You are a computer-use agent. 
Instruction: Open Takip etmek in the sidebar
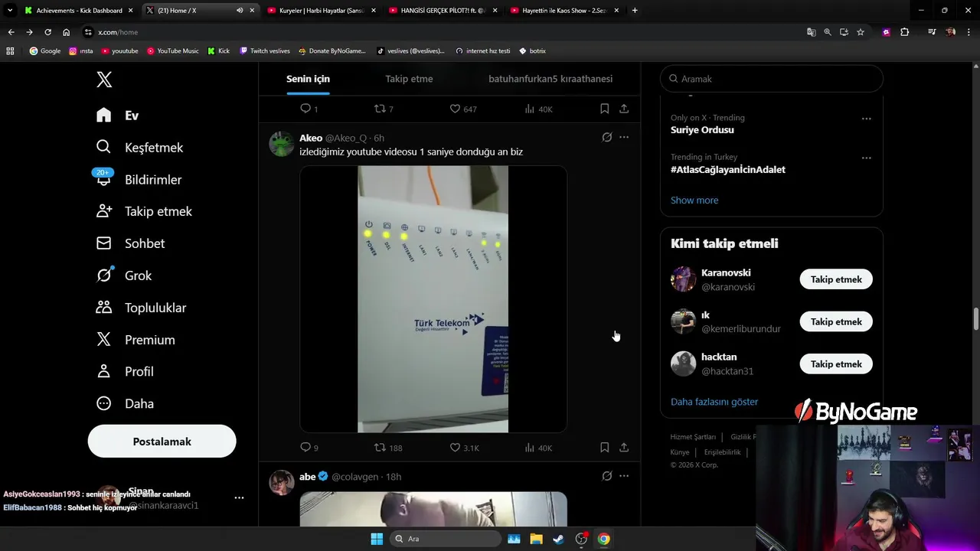(x=144, y=211)
